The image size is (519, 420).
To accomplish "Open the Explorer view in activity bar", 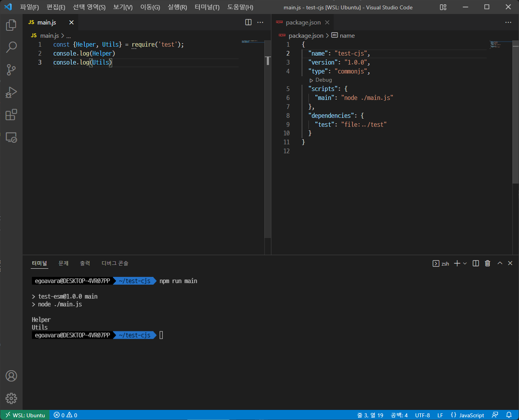I will [11, 25].
